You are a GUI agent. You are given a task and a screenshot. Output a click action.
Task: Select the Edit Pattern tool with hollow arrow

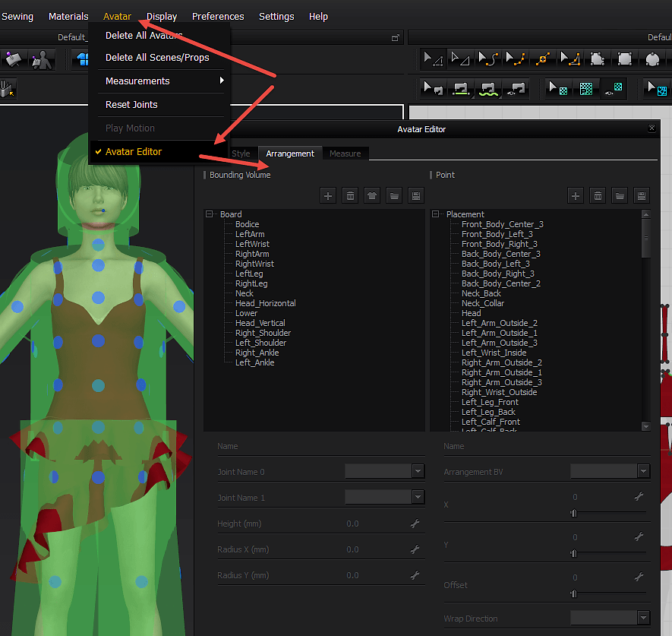460,59
